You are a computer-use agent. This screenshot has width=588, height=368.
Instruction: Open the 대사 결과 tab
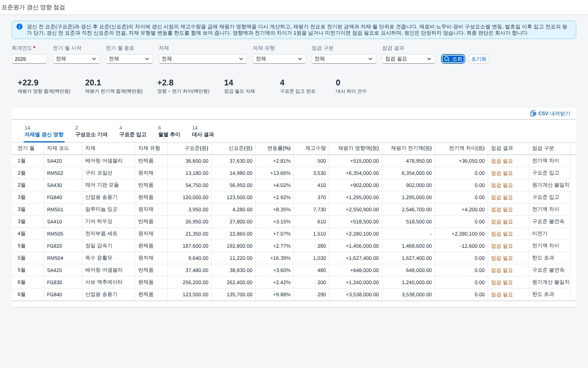(203, 131)
